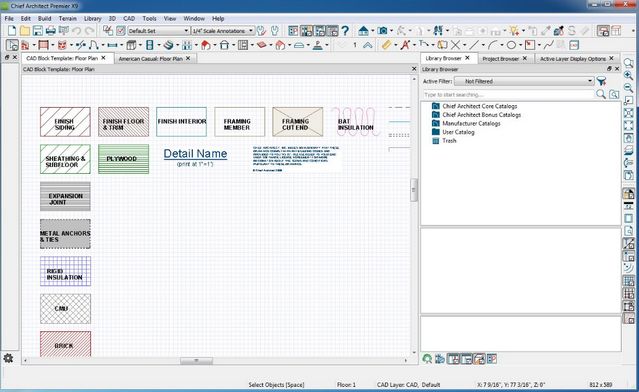Open the Default Set dropdown
The height and width of the screenshot is (392, 639).
coord(159,31)
